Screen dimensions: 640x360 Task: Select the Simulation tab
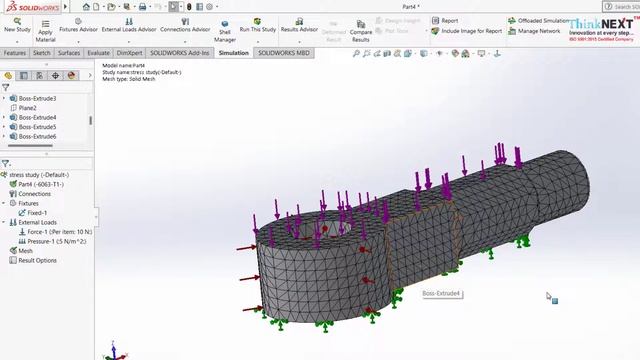coord(233,53)
